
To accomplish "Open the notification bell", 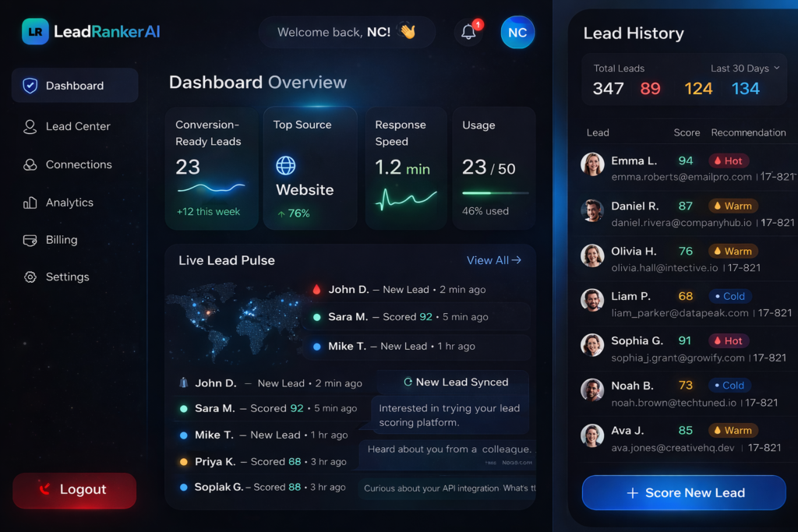I will coord(468,31).
